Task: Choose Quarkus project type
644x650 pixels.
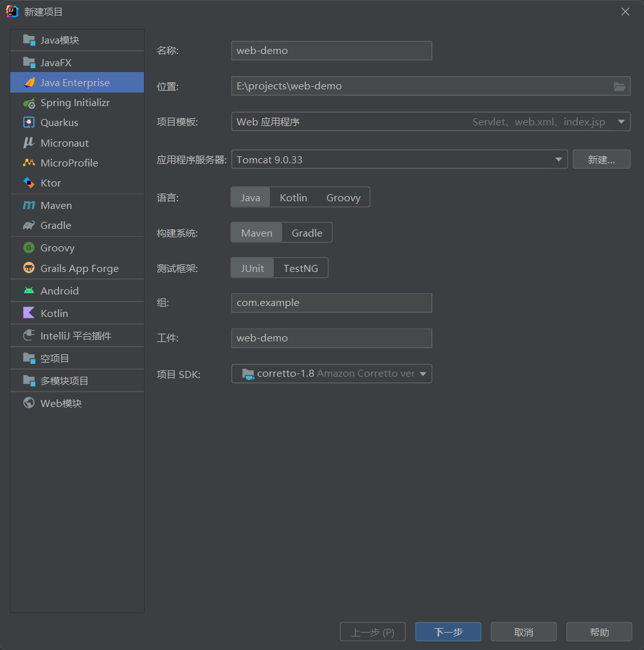Action: pyautogui.click(x=77, y=123)
